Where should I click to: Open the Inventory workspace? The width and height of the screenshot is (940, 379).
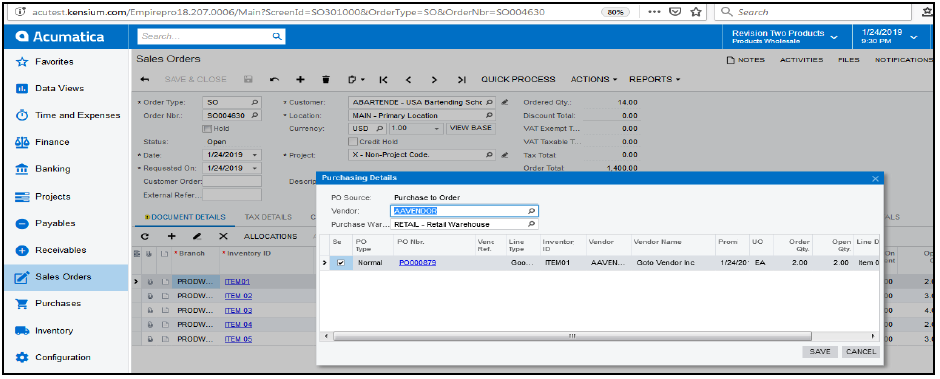click(x=54, y=330)
